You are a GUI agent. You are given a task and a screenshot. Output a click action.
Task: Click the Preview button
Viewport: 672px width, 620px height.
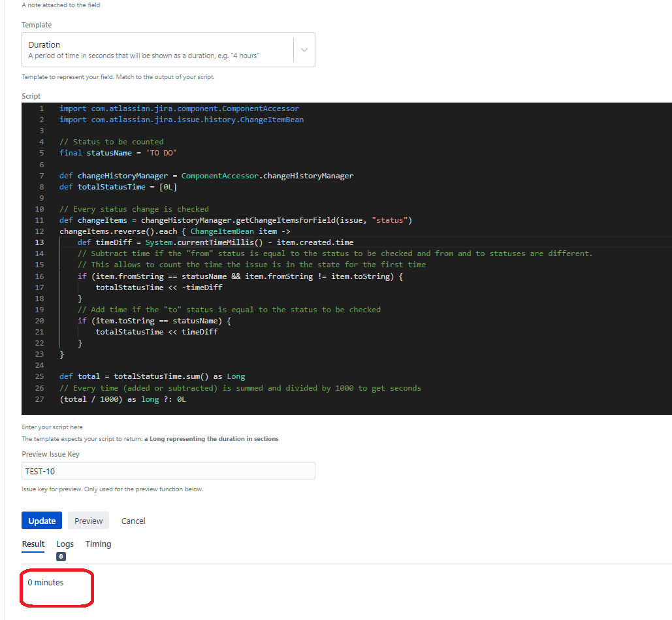[88, 521]
